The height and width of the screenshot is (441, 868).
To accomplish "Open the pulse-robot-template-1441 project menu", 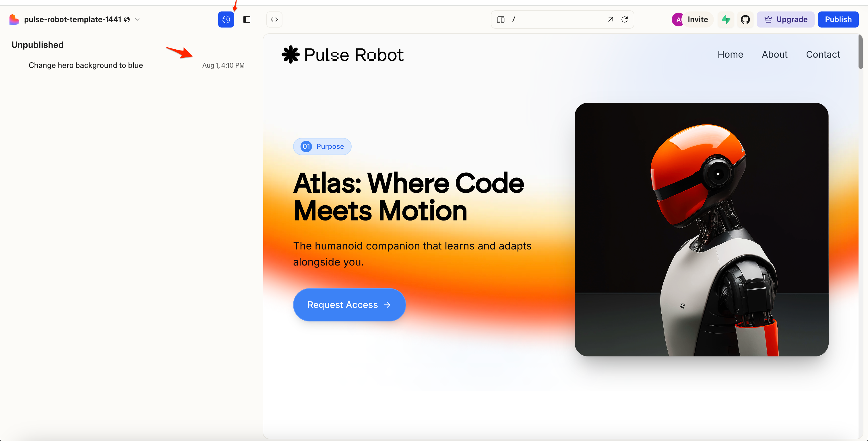I will 72,19.
